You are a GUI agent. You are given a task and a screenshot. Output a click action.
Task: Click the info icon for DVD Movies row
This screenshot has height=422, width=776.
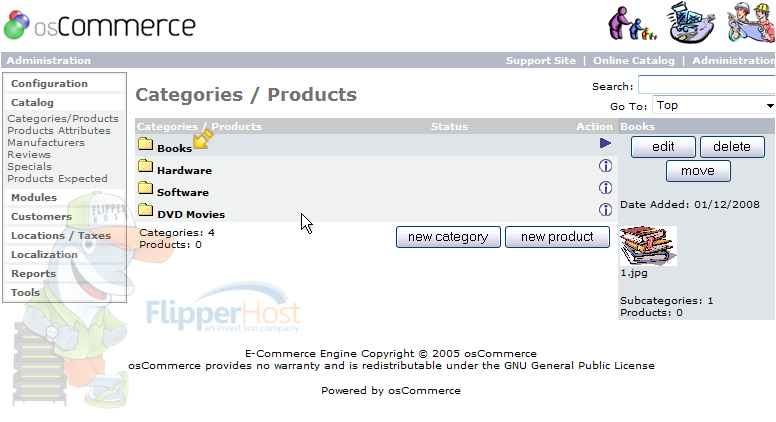[x=605, y=210]
